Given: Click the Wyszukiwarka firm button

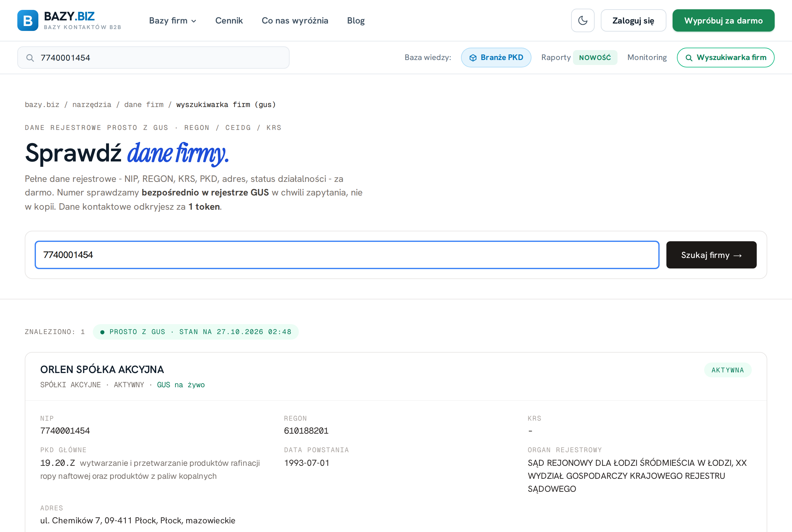Looking at the screenshot, I should 725,57.
